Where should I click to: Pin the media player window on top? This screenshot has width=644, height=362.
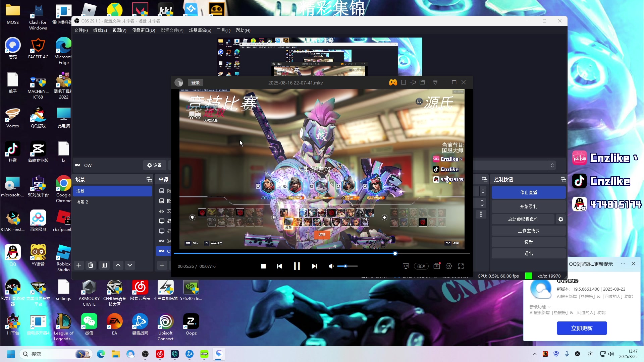(413, 82)
